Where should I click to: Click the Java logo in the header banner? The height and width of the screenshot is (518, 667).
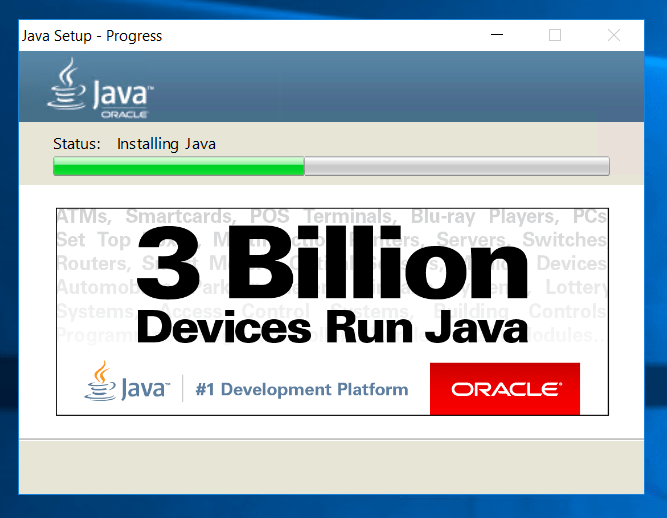click(x=100, y=88)
